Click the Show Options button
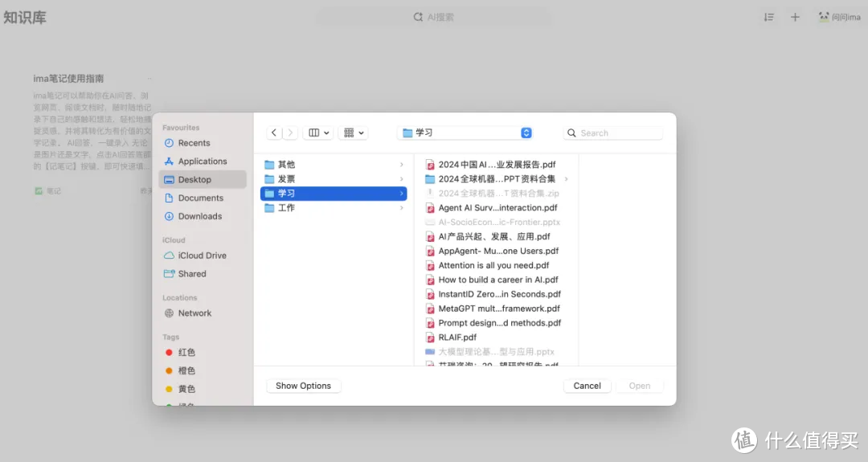This screenshot has width=868, height=462. click(x=303, y=386)
